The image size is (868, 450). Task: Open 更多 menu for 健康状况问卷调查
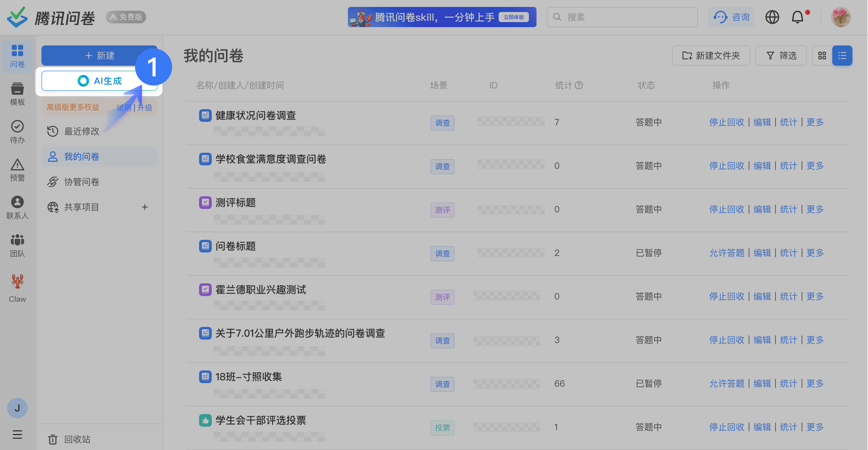[815, 122]
